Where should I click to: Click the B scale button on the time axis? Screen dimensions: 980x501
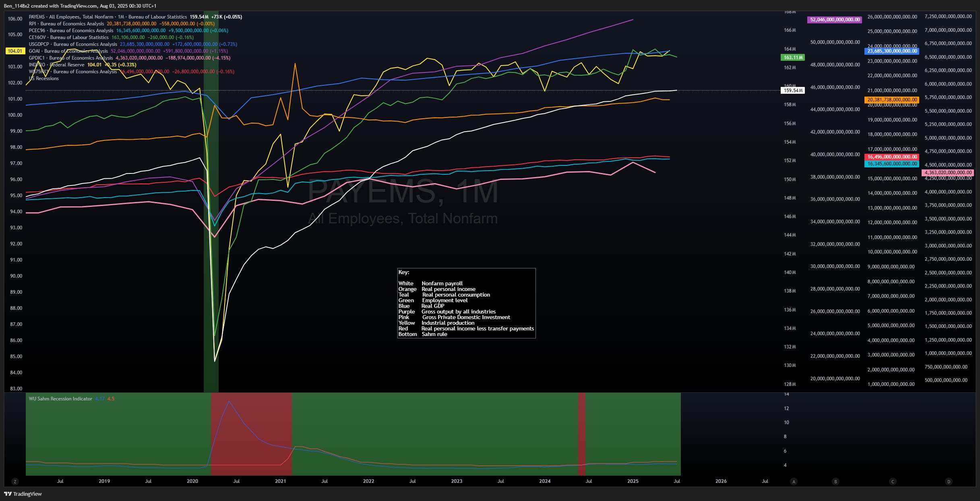[x=835, y=482]
